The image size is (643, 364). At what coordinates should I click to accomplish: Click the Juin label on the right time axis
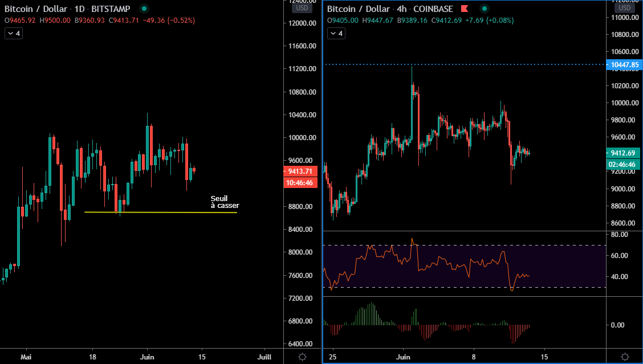click(x=403, y=357)
